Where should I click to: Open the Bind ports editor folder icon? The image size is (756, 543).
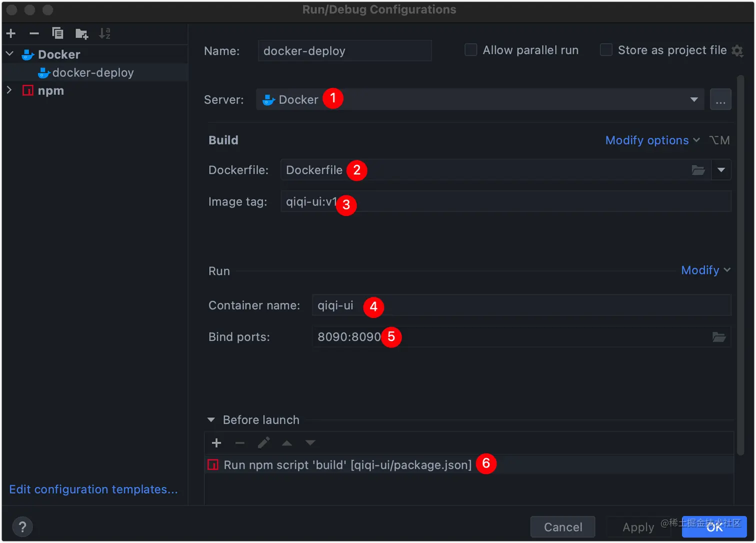[x=719, y=337]
